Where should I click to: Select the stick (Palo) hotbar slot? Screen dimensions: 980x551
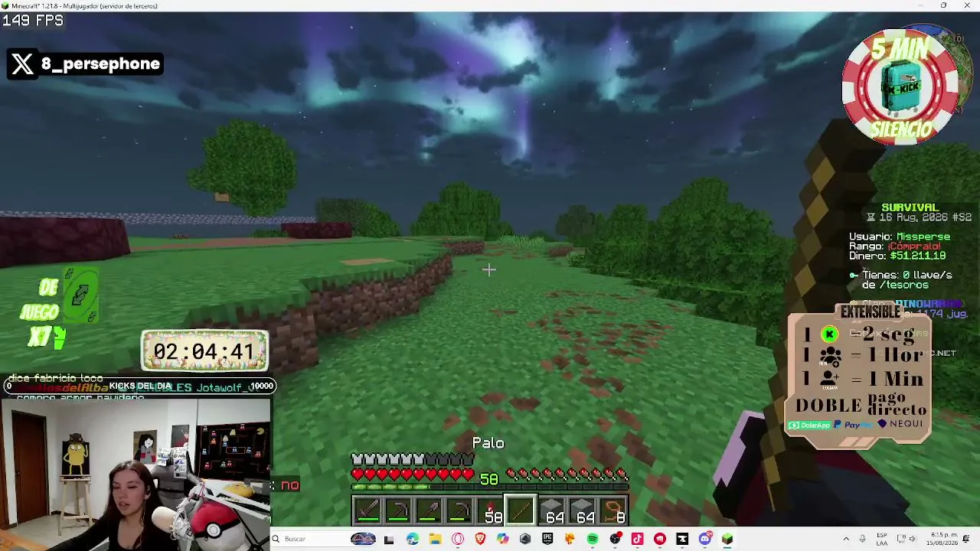pos(521,510)
